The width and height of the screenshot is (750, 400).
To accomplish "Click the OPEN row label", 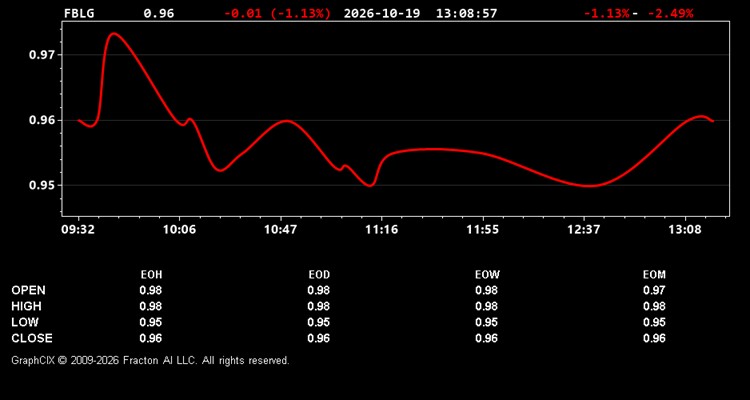I will tap(28, 290).
